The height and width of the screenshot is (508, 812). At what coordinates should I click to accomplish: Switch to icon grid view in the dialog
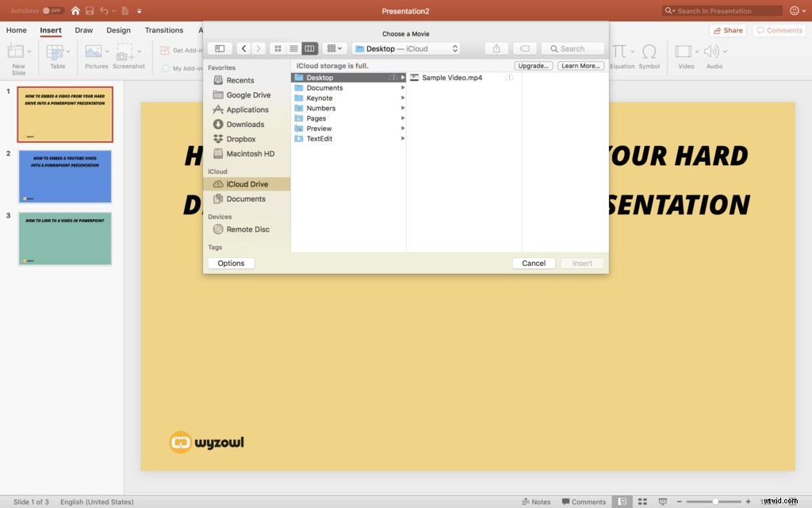(x=278, y=48)
